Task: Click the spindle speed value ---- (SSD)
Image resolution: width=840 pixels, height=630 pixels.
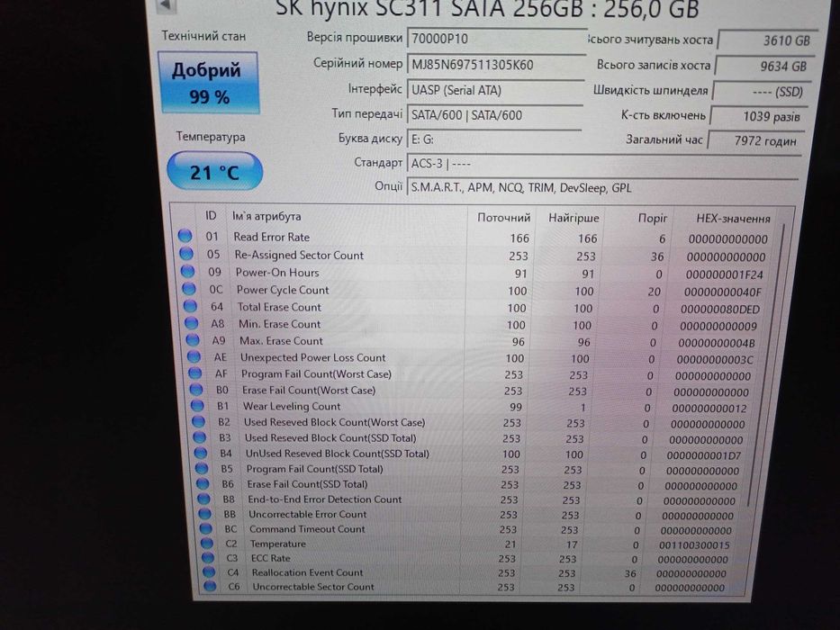Action: (x=761, y=92)
